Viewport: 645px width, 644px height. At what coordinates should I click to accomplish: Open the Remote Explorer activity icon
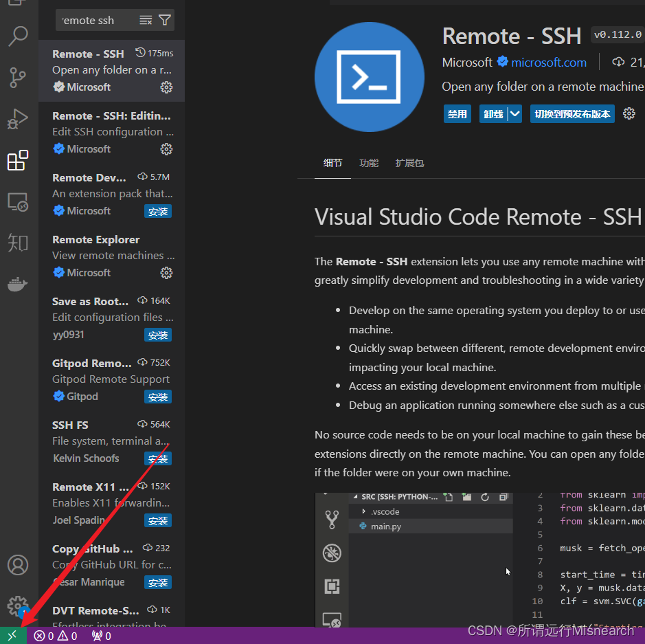coord(18,202)
